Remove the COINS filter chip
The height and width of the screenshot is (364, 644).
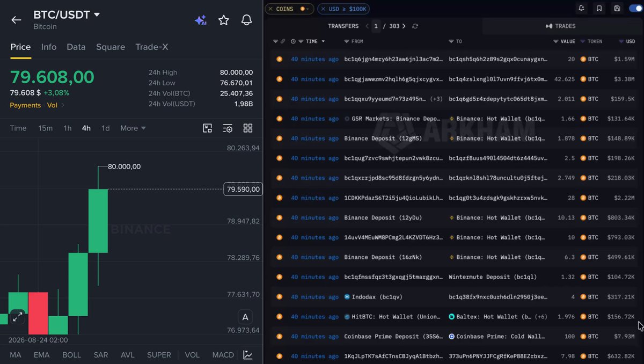coord(270,9)
